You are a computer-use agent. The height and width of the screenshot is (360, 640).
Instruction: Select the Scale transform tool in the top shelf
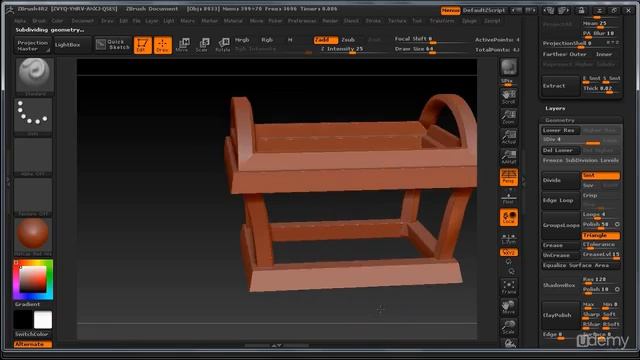coord(202,45)
